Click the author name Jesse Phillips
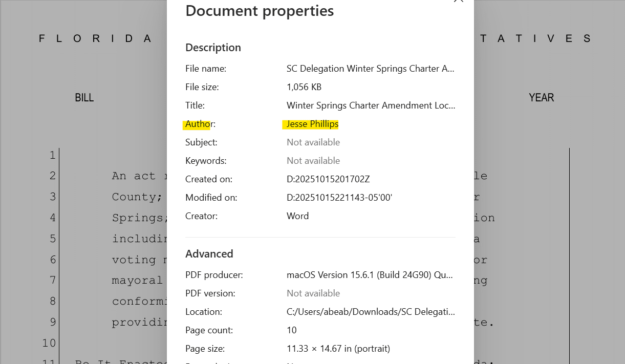 point(312,124)
